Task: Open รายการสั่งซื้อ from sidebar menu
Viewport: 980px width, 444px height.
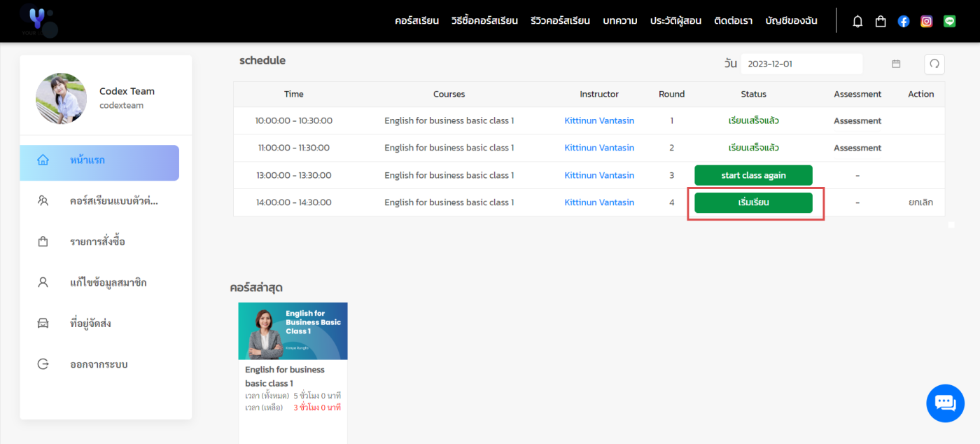Action: click(98, 242)
